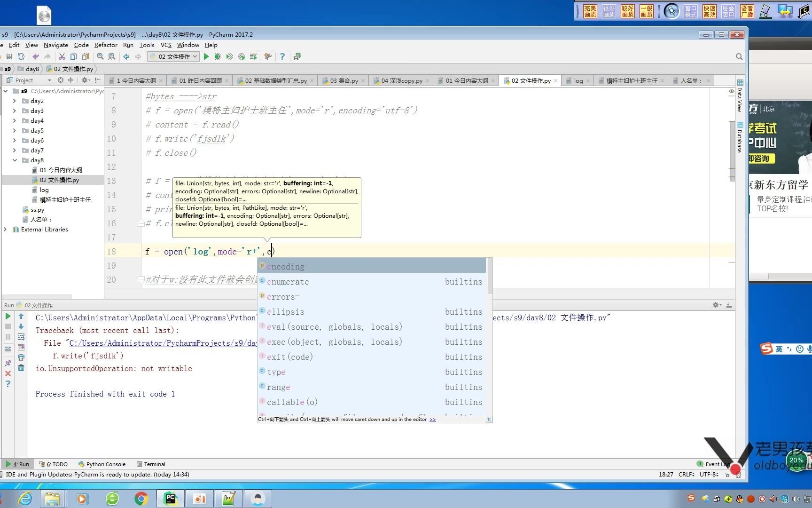The width and height of the screenshot is (812, 508).
Task: Expand the day2 folder
Action: point(15,101)
